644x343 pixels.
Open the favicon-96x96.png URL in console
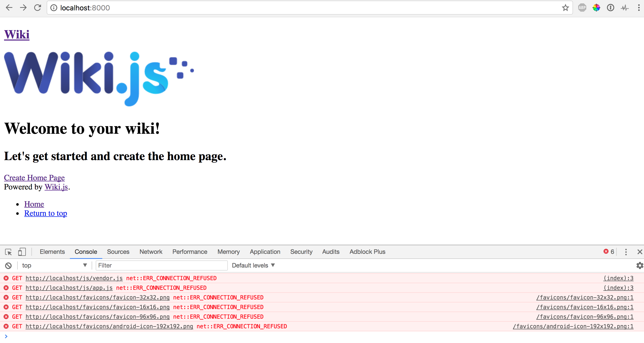98,317
